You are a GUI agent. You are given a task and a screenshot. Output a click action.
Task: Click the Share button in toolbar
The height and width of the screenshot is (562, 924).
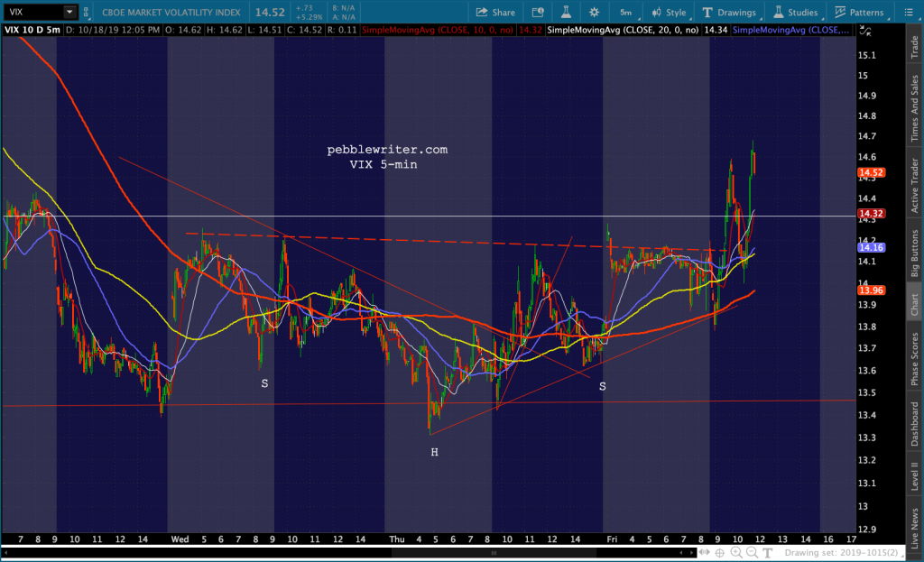pos(494,12)
